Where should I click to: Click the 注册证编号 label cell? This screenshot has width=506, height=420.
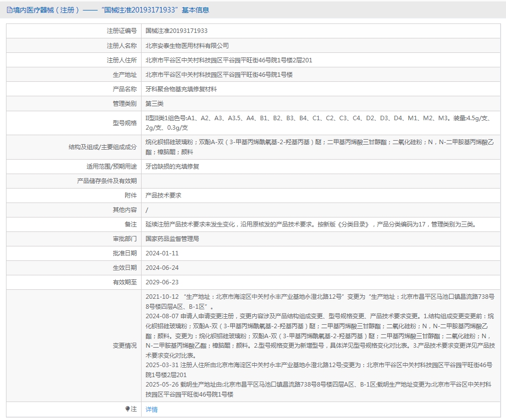(122, 30)
